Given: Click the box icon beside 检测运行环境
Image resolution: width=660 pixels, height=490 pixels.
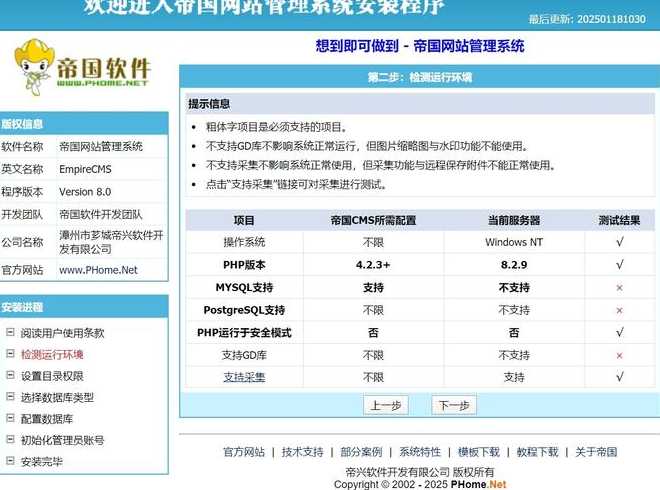Looking at the screenshot, I should coord(11,354).
